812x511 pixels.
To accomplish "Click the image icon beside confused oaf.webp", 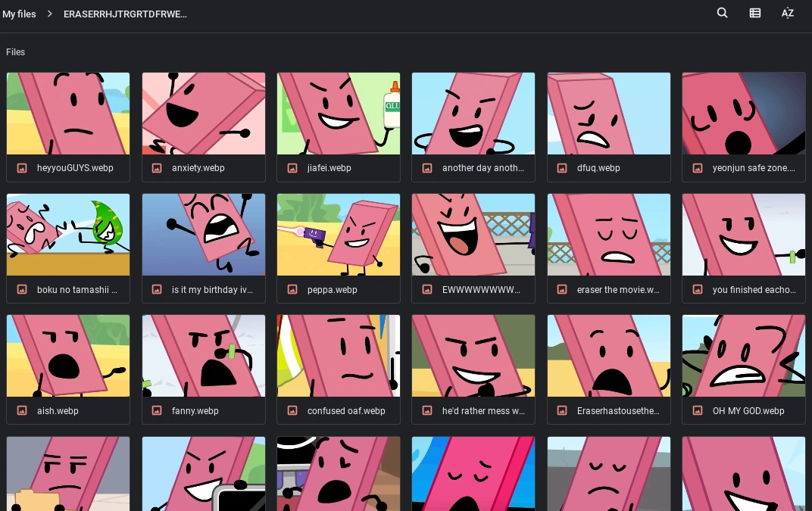I will [x=292, y=411].
